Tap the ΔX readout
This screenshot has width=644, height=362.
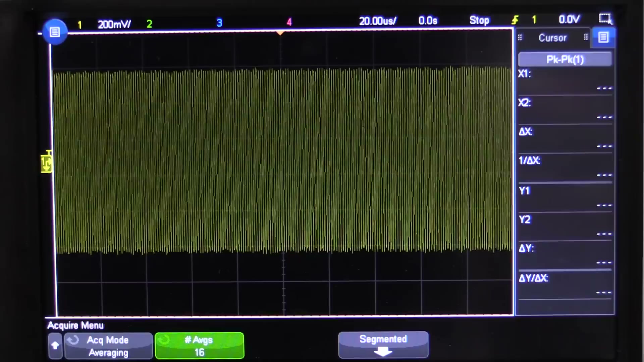point(565,139)
